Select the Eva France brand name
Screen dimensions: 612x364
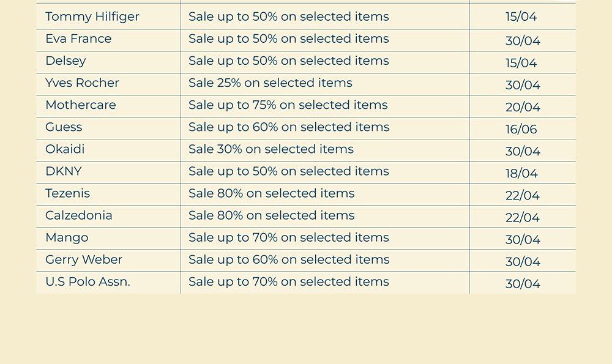click(78, 39)
